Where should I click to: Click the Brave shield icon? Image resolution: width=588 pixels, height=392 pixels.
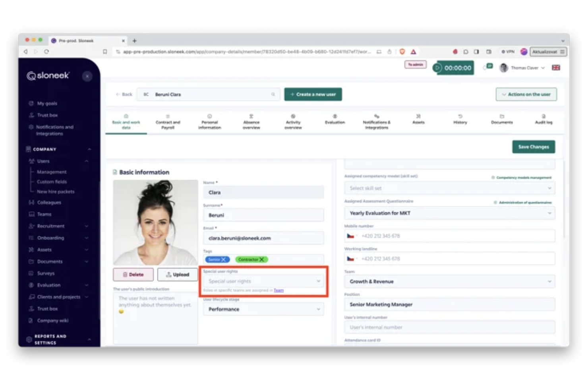[402, 52]
